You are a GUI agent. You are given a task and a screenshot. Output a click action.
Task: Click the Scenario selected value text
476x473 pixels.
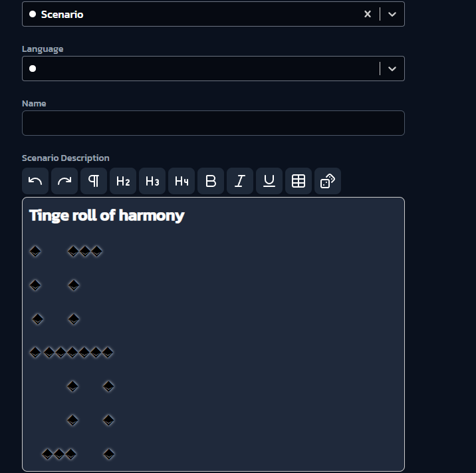pyautogui.click(x=62, y=14)
